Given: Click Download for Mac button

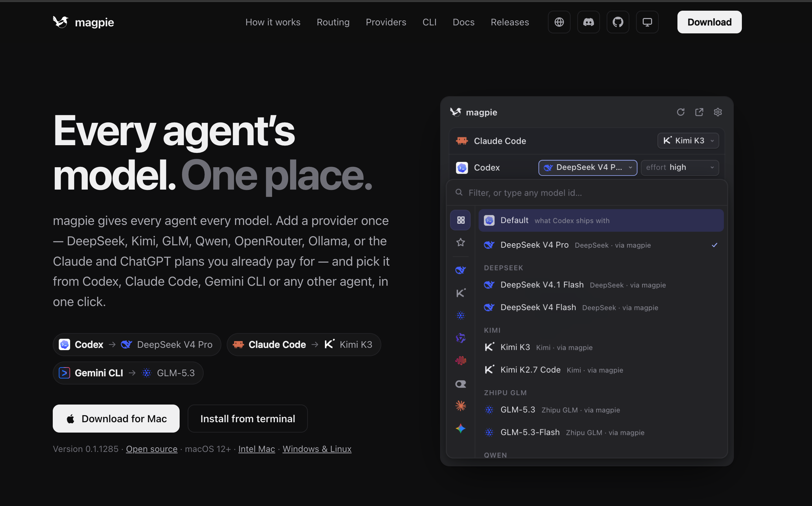Looking at the screenshot, I should (x=116, y=419).
